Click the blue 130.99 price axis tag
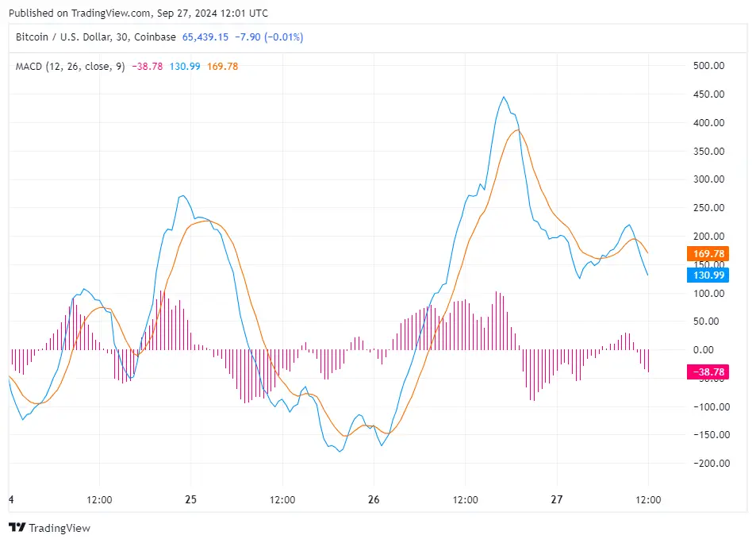The height and width of the screenshot is (543, 756). click(x=707, y=275)
